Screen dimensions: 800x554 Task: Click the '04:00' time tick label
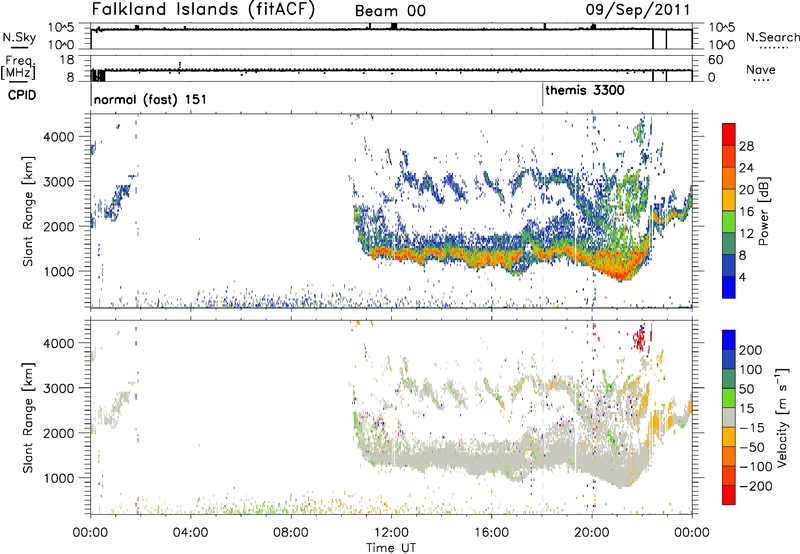tap(191, 533)
